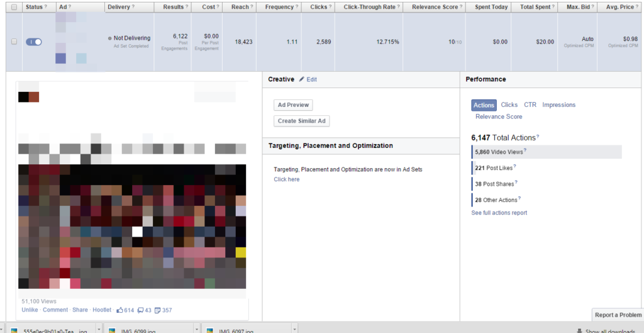Switch to the Impressions performance tab
The width and height of the screenshot is (644, 333).
coord(559,105)
